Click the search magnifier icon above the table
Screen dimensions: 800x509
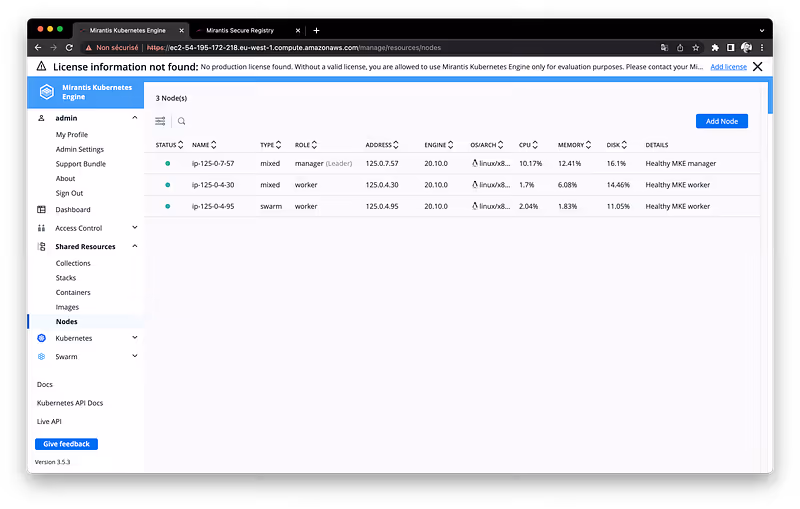click(x=182, y=121)
